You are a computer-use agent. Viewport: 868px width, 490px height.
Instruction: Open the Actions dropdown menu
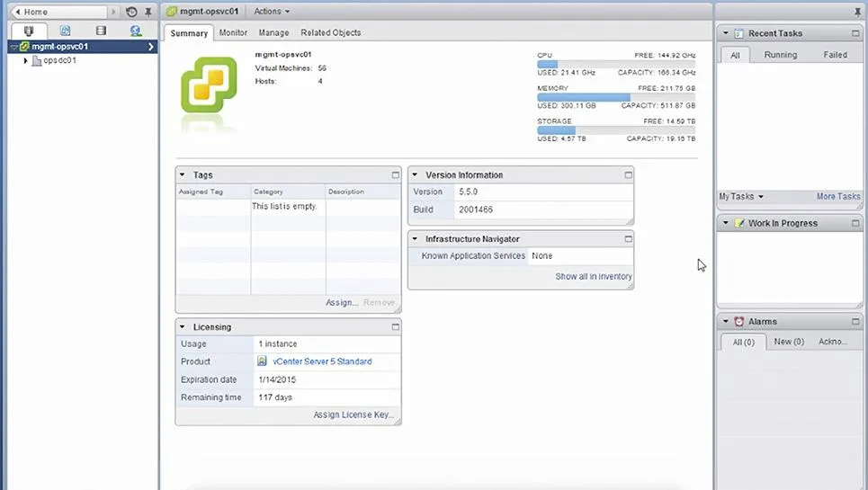click(x=272, y=11)
